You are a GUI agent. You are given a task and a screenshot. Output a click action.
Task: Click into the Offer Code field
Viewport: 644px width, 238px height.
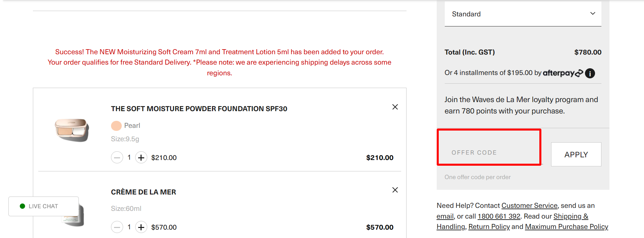point(488,152)
